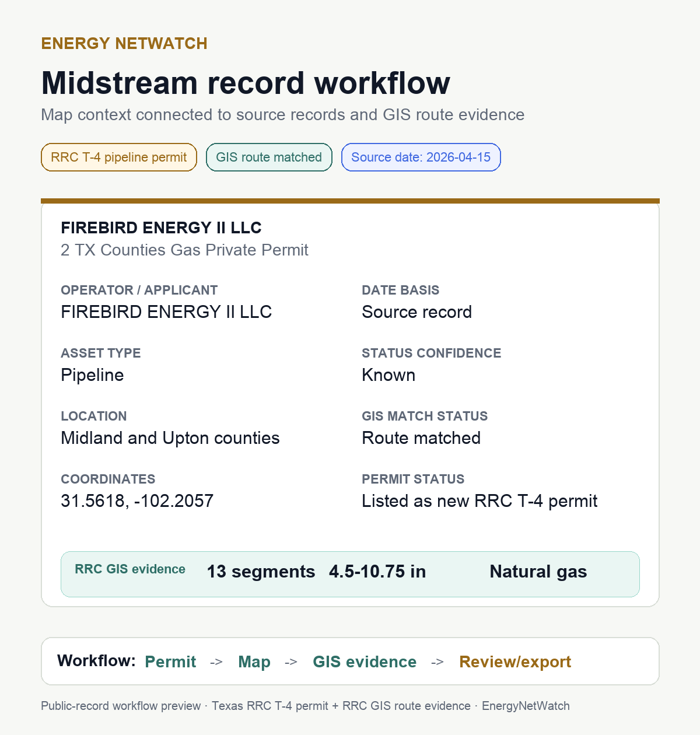
Task: Click the Source date: 2026-04-15 badge
Action: (421, 157)
